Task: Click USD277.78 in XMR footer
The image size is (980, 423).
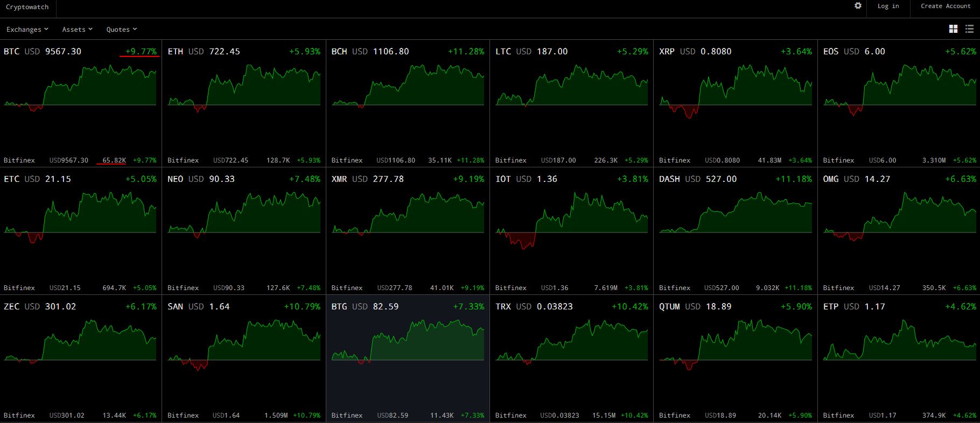Action: pyautogui.click(x=395, y=288)
